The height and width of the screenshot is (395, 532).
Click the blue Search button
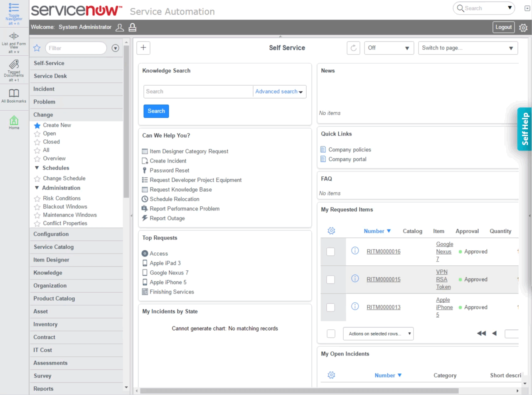[156, 111]
